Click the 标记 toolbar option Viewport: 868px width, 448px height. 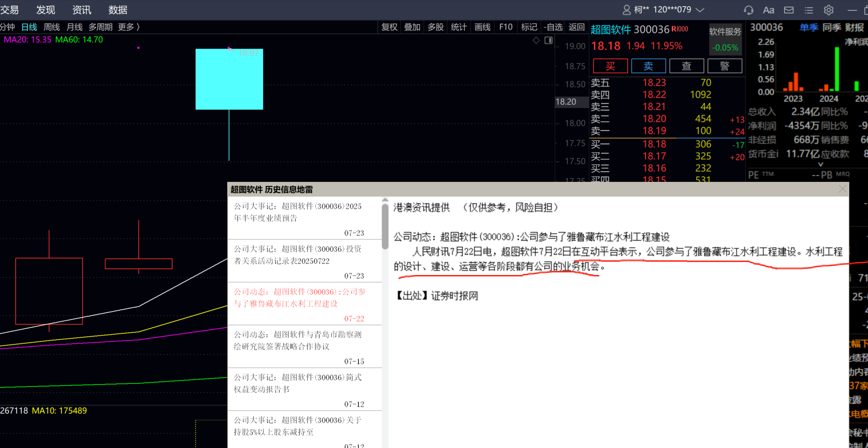coord(529,27)
